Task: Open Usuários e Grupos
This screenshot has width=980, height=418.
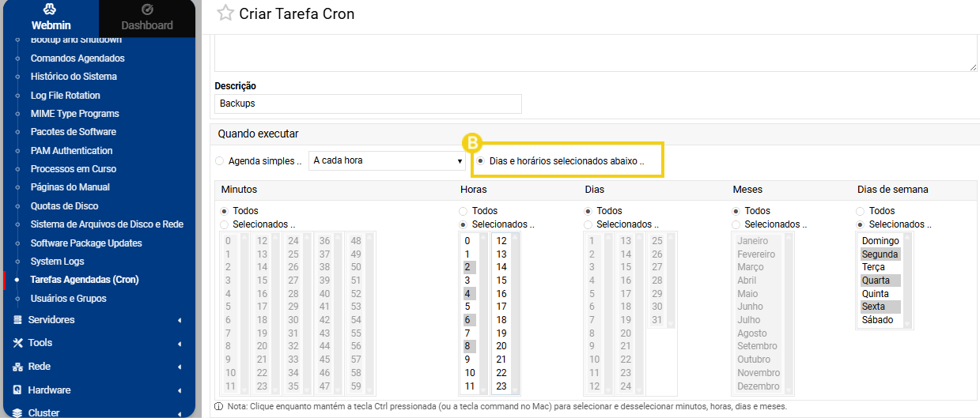Action: tap(68, 299)
